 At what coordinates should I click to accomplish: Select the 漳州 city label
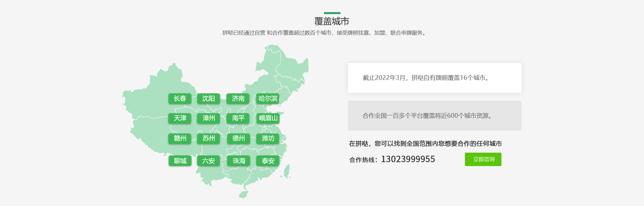(209, 118)
